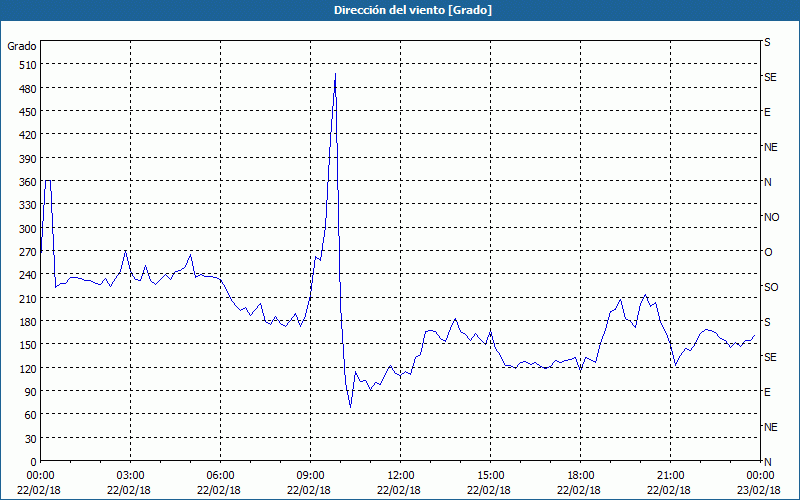Click the 510 y-axis value
The height and width of the screenshot is (500, 800).
tap(27, 65)
